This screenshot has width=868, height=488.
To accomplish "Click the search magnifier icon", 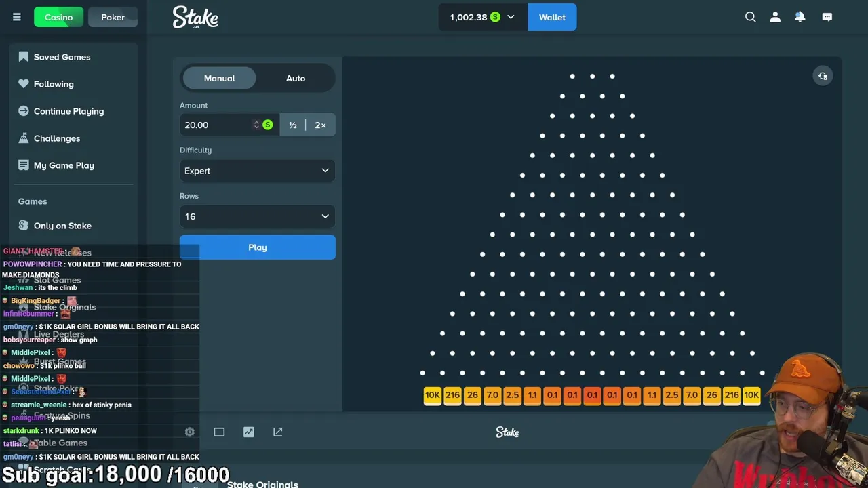I will pyautogui.click(x=750, y=17).
